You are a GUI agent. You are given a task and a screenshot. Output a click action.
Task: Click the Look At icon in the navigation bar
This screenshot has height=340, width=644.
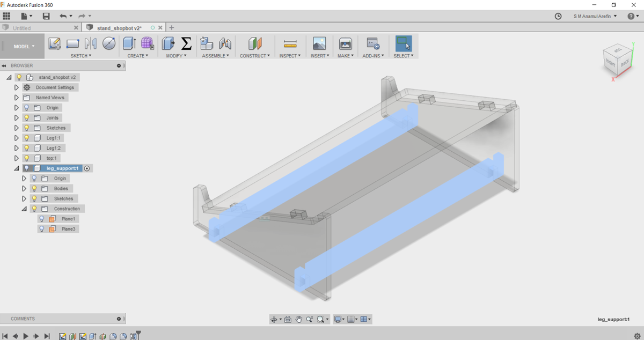pos(288,319)
